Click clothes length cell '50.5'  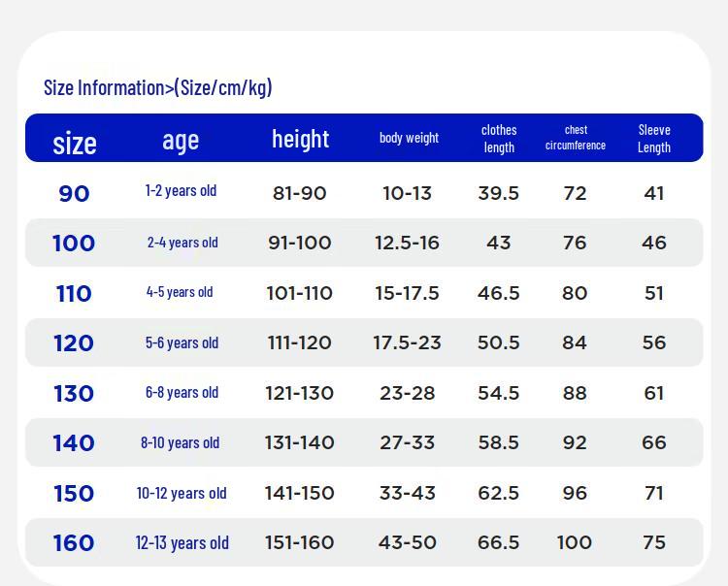499,342
